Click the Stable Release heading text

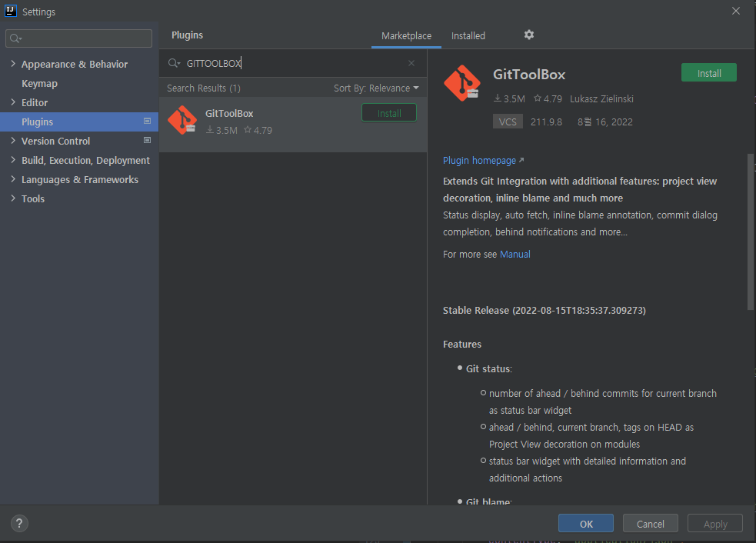coord(545,310)
